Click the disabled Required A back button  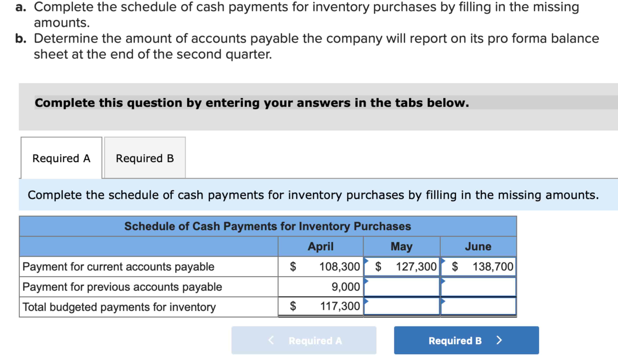point(304,341)
